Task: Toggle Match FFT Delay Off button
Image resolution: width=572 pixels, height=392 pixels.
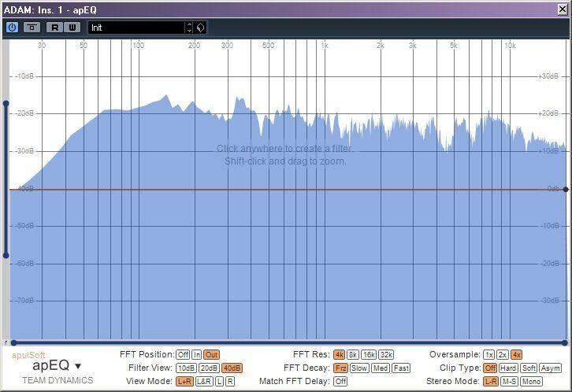Action: tap(340, 382)
